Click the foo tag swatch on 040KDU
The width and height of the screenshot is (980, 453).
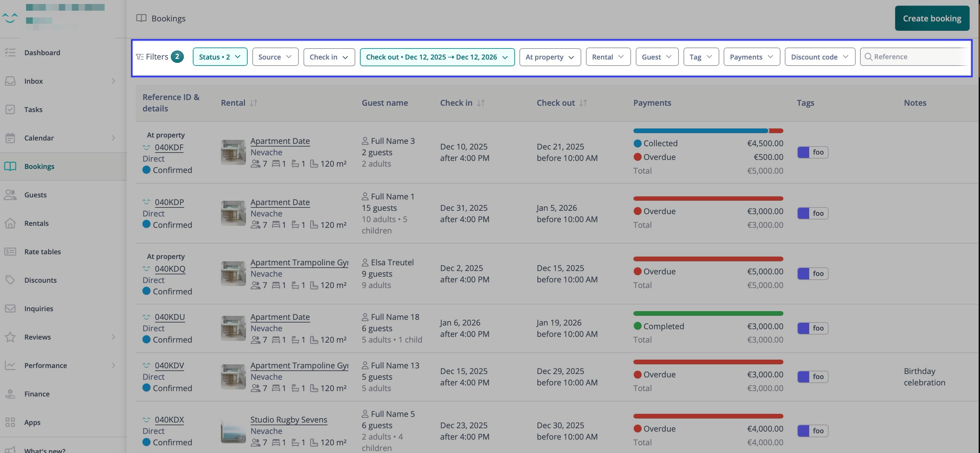click(803, 328)
